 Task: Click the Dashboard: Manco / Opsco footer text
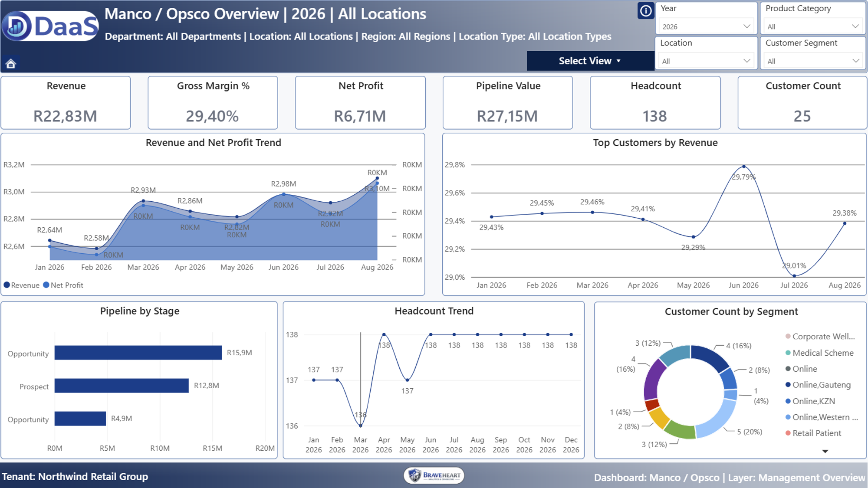[657, 478]
